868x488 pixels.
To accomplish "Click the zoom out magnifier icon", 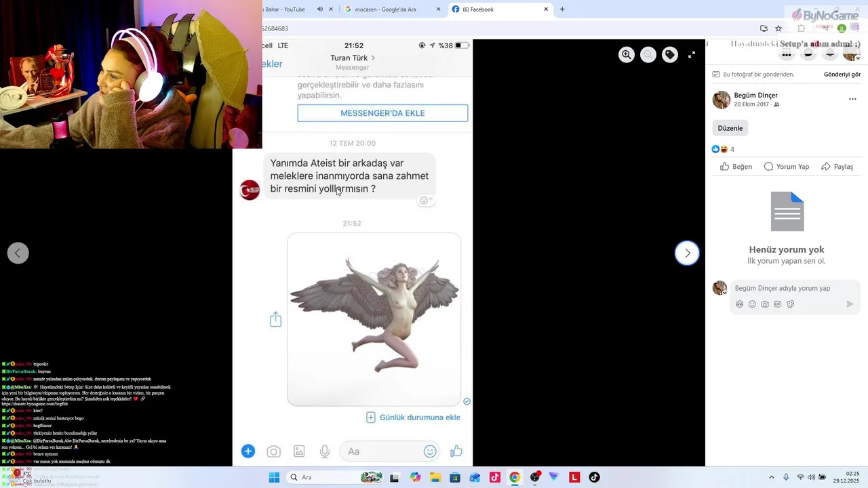I will click(648, 55).
